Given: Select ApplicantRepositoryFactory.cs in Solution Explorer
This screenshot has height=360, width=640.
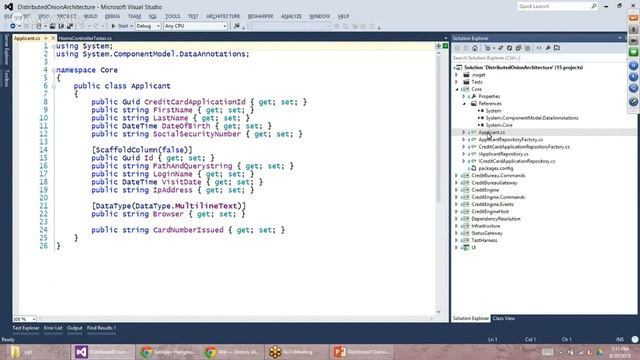Looking at the screenshot, I should [511, 140].
